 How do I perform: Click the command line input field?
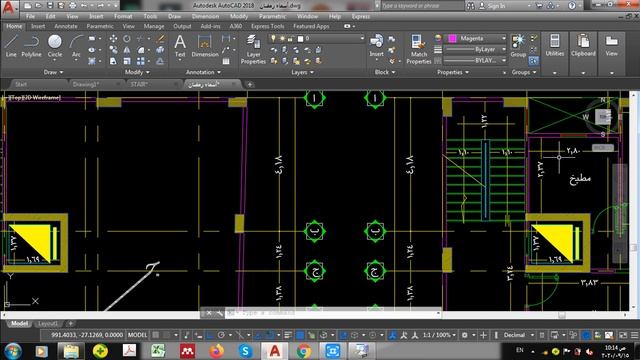pyautogui.click(x=333, y=313)
